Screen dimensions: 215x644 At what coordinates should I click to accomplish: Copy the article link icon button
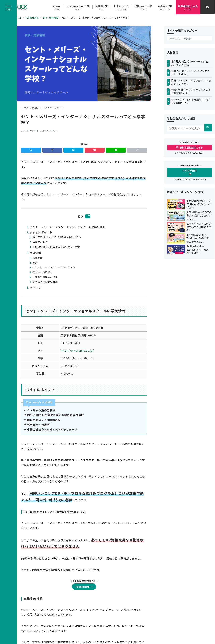tap(137, 150)
